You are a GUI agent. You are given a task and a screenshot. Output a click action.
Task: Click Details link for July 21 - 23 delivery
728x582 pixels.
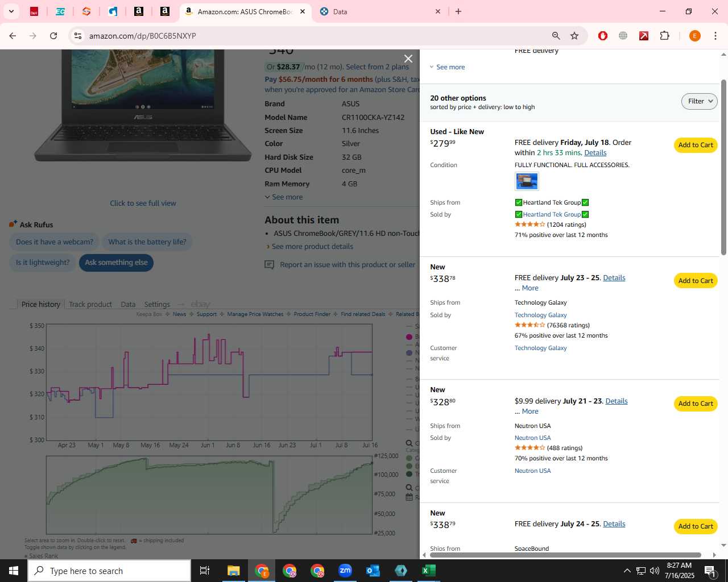click(617, 401)
